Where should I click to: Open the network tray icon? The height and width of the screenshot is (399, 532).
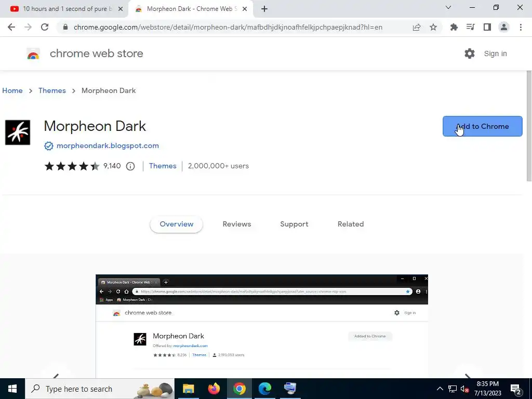(453, 389)
